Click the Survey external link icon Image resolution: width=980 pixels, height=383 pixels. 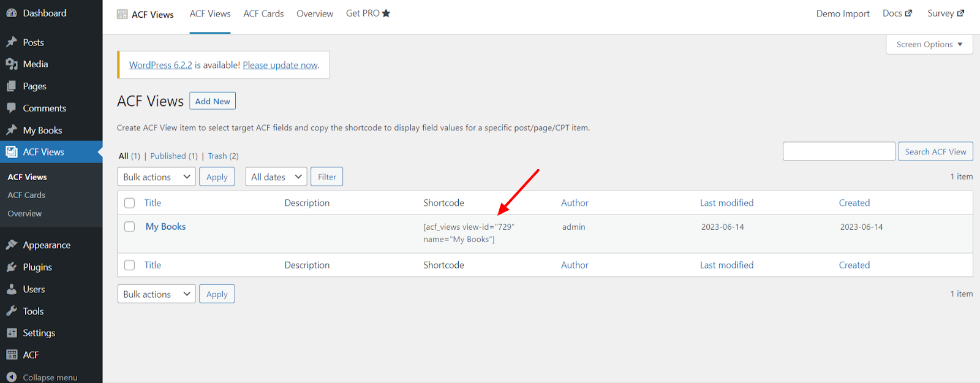coord(960,13)
